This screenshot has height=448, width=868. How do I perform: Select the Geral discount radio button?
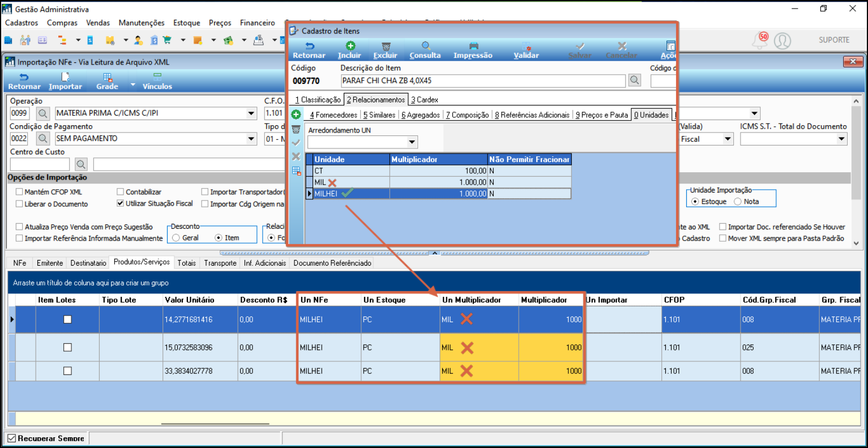176,238
